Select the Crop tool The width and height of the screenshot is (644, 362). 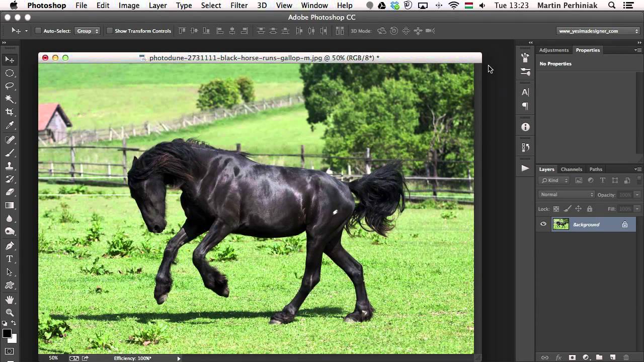10,112
